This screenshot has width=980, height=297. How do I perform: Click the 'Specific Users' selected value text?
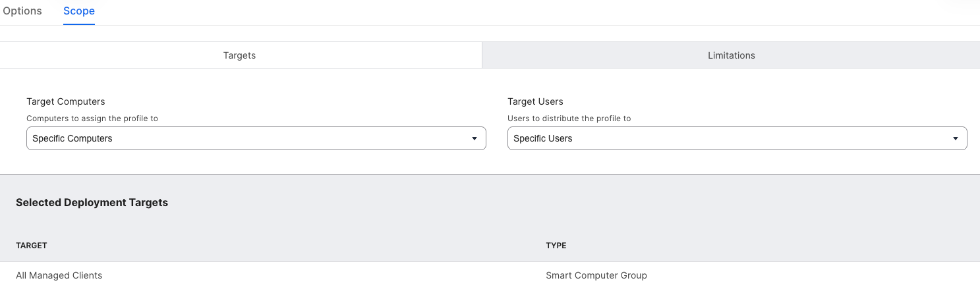pos(542,139)
